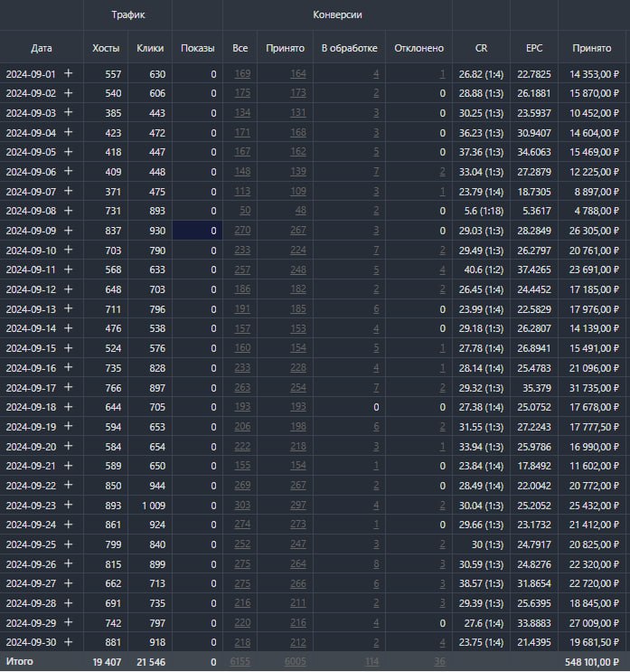Click plus icon beside 2024-09-03
This screenshot has width=630, height=672.
point(68,112)
